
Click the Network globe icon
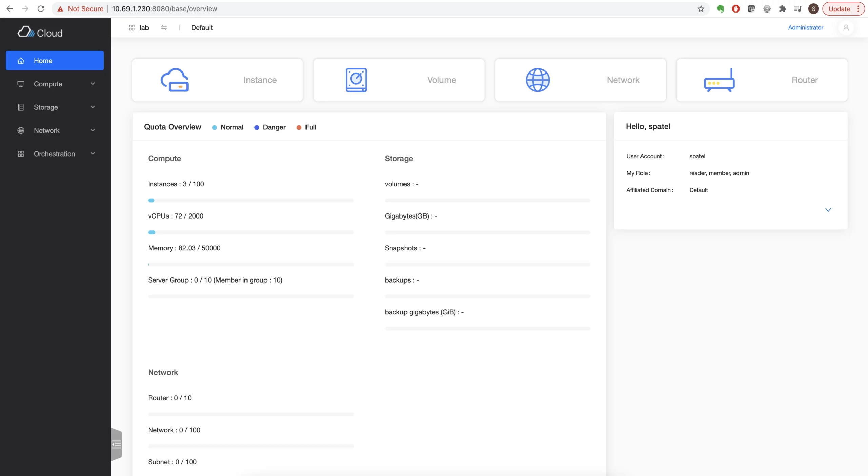click(537, 80)
